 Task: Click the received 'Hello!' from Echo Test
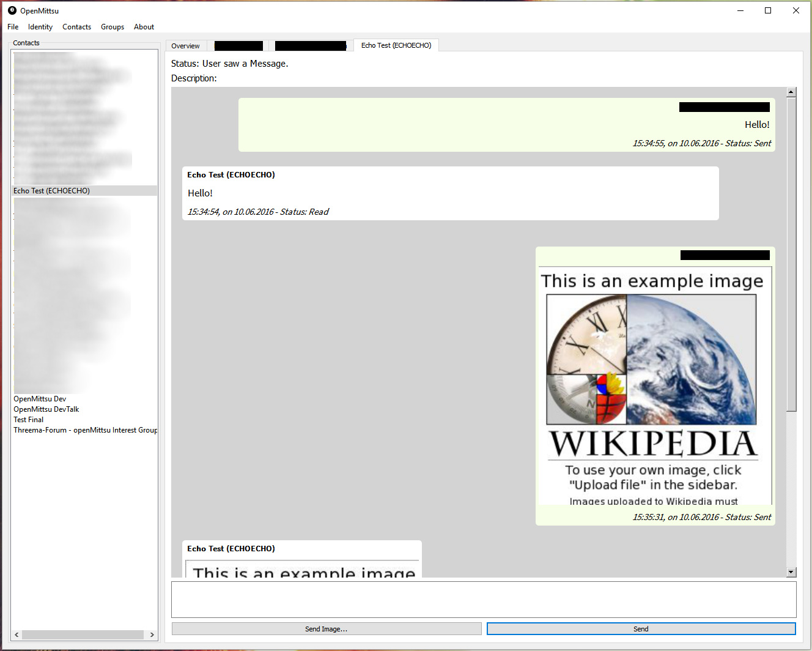200,193
